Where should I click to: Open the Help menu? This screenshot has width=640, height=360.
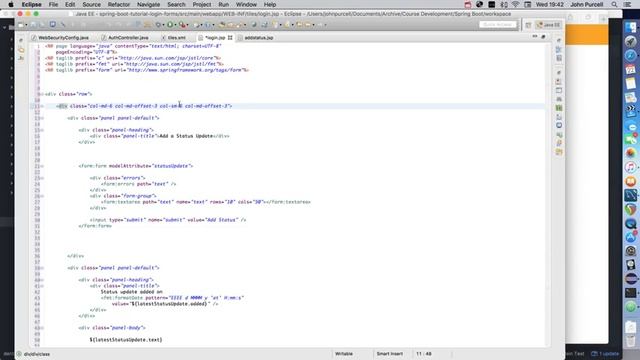click(x=270, y=4)
